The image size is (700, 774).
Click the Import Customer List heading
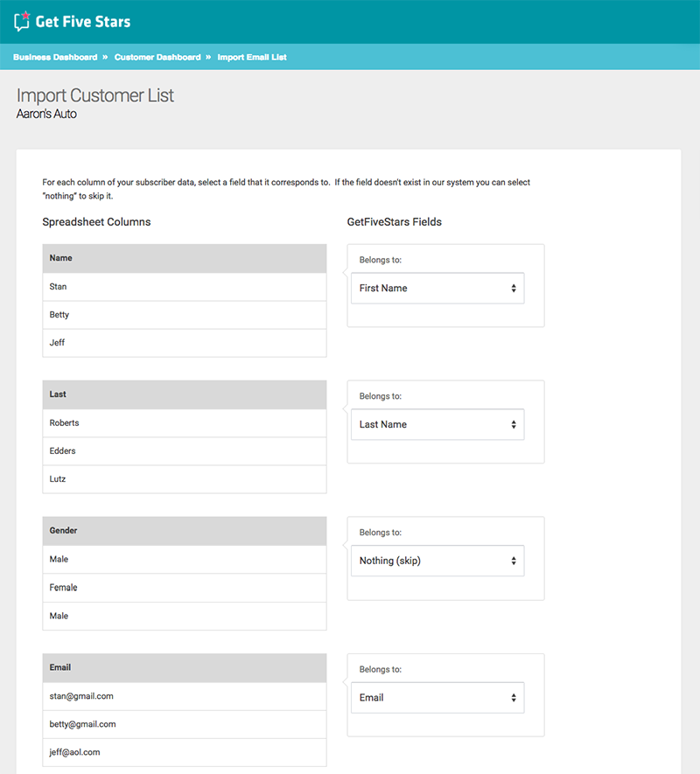(95, 95)
